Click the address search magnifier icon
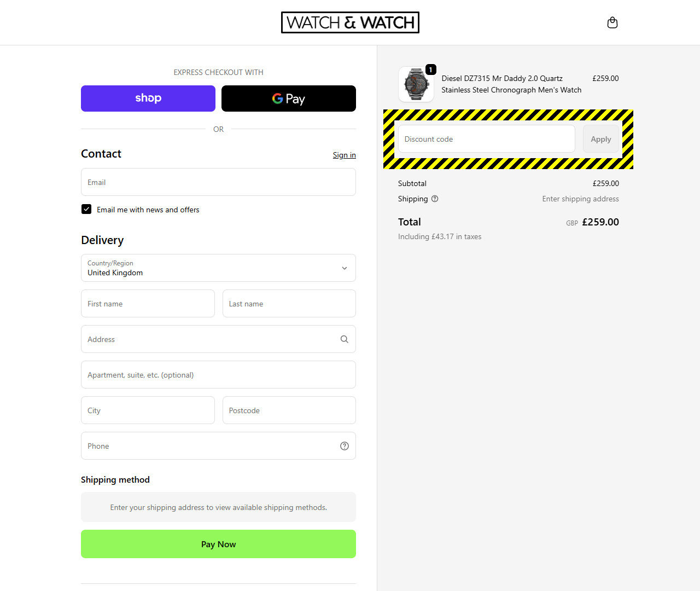This screenshot has width=700, height=591. 345,339
